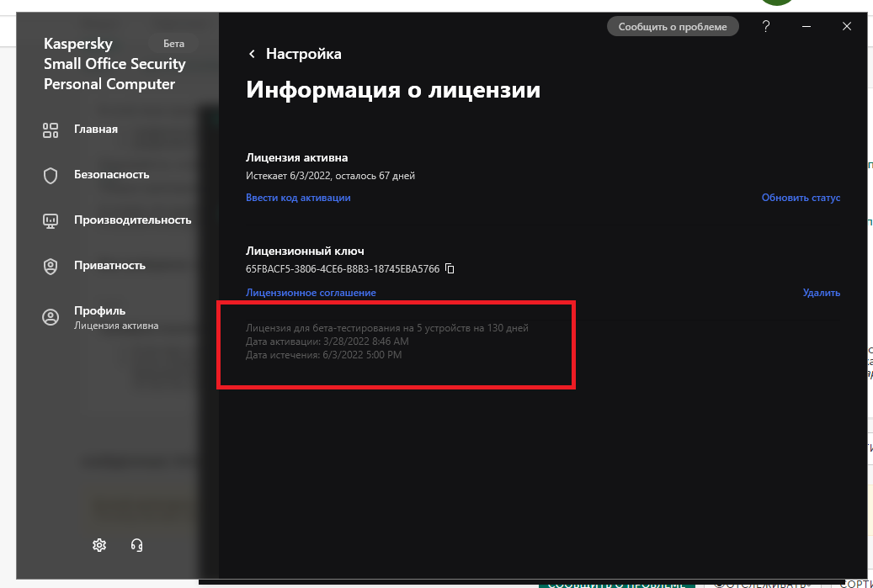Click the Лицензионный ключ heading
The height and width of the screenshot is (588, 873).
click(x=305, y=251)
